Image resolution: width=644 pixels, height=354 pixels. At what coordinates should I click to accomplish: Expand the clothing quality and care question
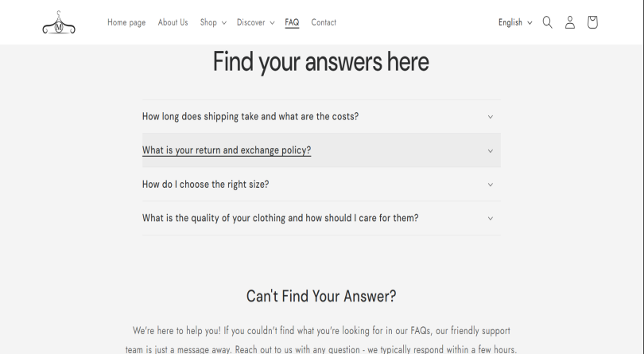[280, 218]
